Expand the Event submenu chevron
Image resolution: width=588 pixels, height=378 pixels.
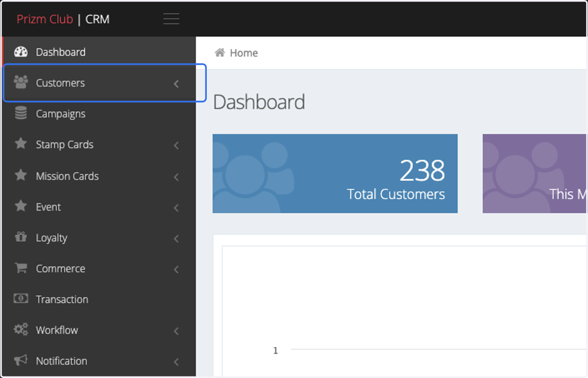176,208
